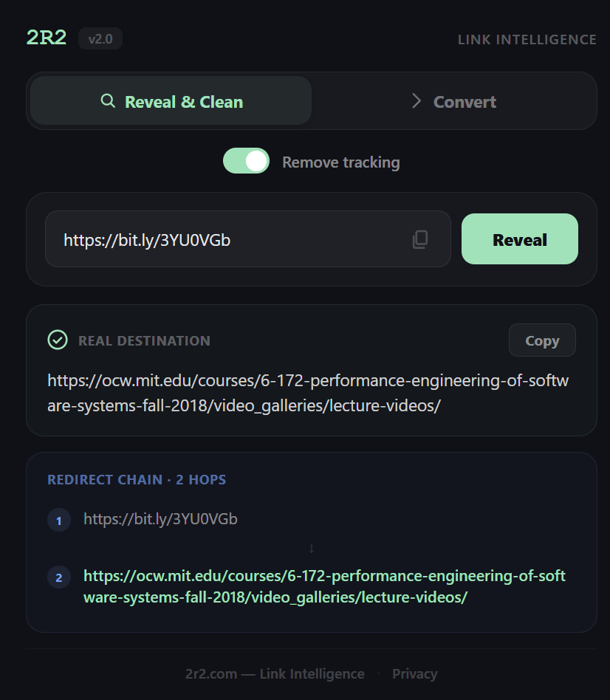610x700 pixels.
Task: Focus the URL input field
Action: coord(222,239)
